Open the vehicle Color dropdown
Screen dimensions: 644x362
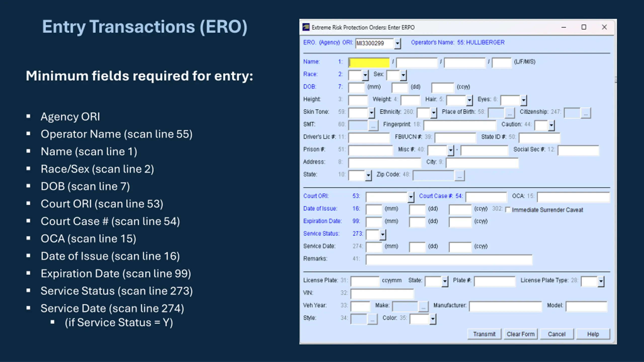click(433, 319)
